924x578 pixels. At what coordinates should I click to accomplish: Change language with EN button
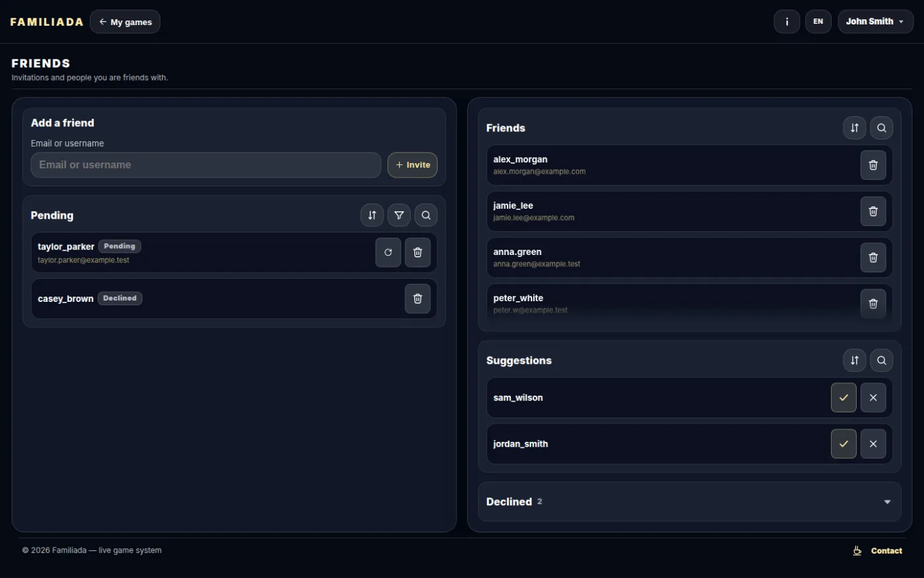[x=818, y=22]
